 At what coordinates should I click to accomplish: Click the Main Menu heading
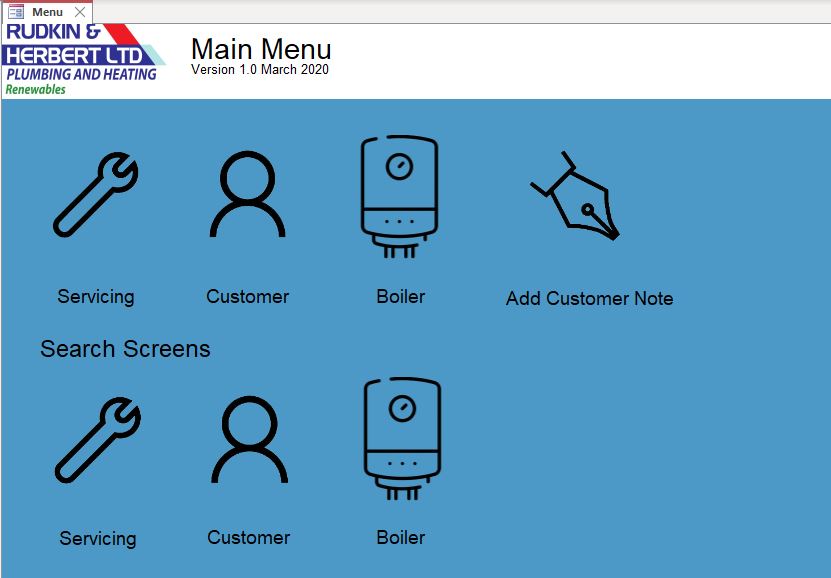tap(261, 49)
